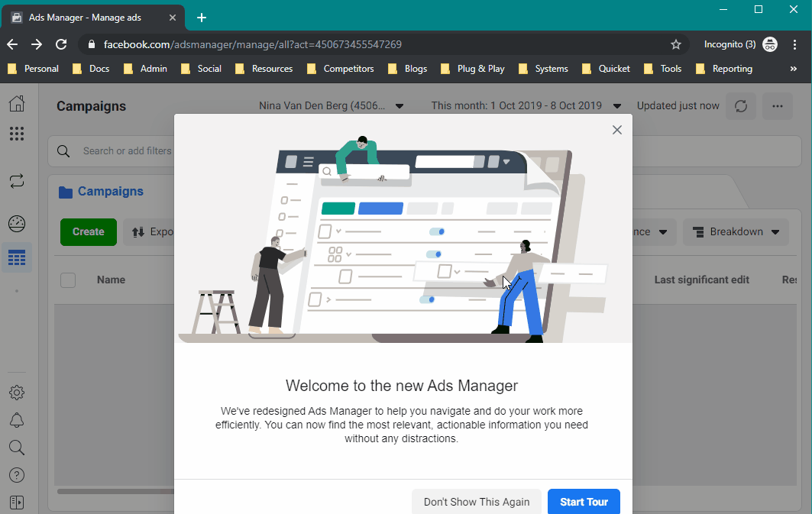The image size is (812, 514).
Task: Tick the select-all checkbox beside Name
Action: [x=68, y=280]
